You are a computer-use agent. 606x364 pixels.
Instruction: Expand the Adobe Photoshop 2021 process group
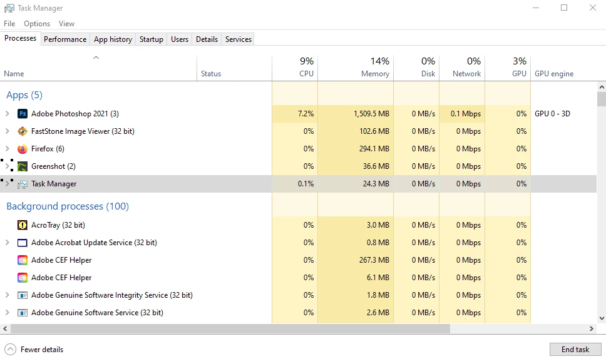7,113
